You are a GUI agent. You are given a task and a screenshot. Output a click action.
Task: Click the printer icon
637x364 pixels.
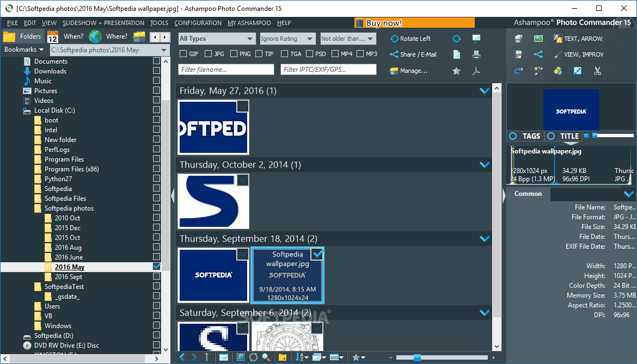[476, 54]
